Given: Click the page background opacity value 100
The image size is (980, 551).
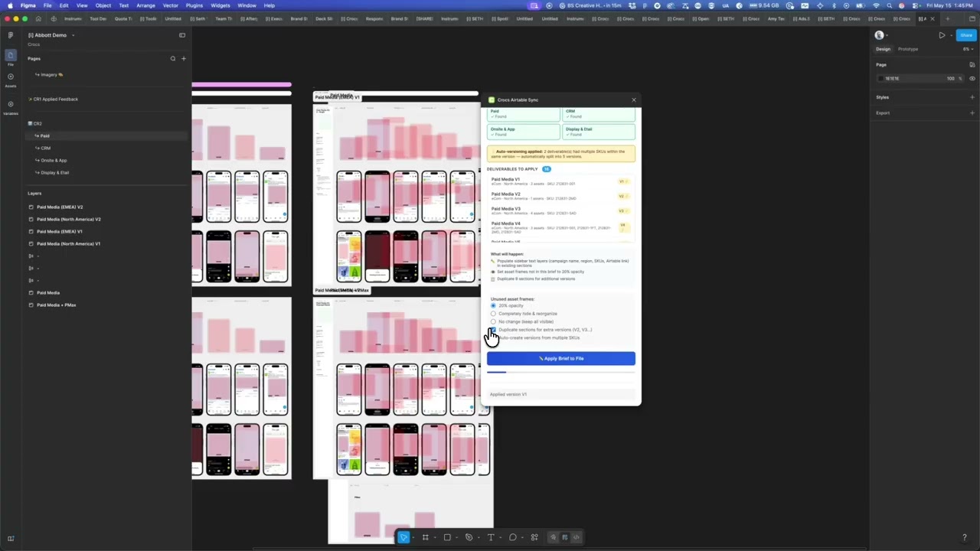Looking at the screenshot, I should [950, 79].
